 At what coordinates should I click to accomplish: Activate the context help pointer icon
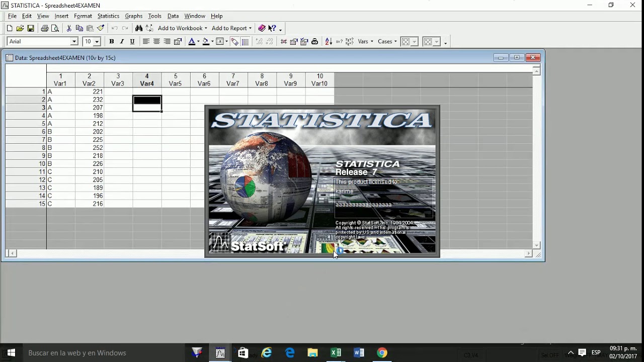tap(272, 28)
